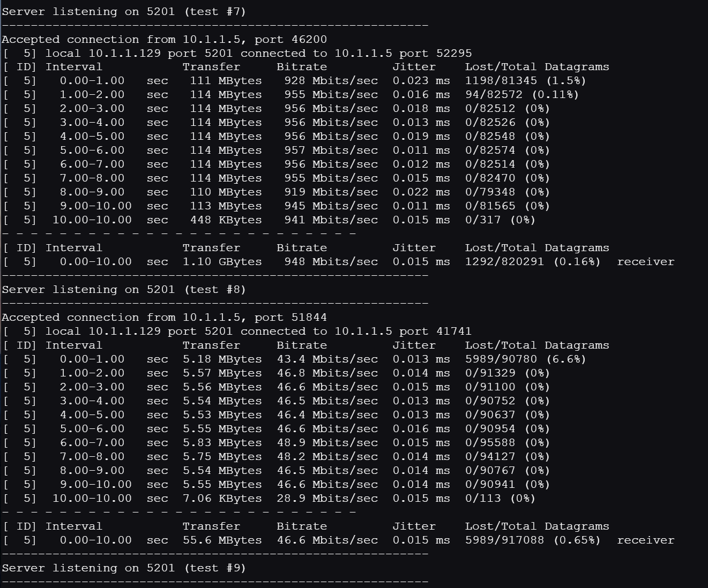Click the 43.4 Mbits/sec bitrate value
The height and width of the screenshot is (588, 708).
point(327,359)
